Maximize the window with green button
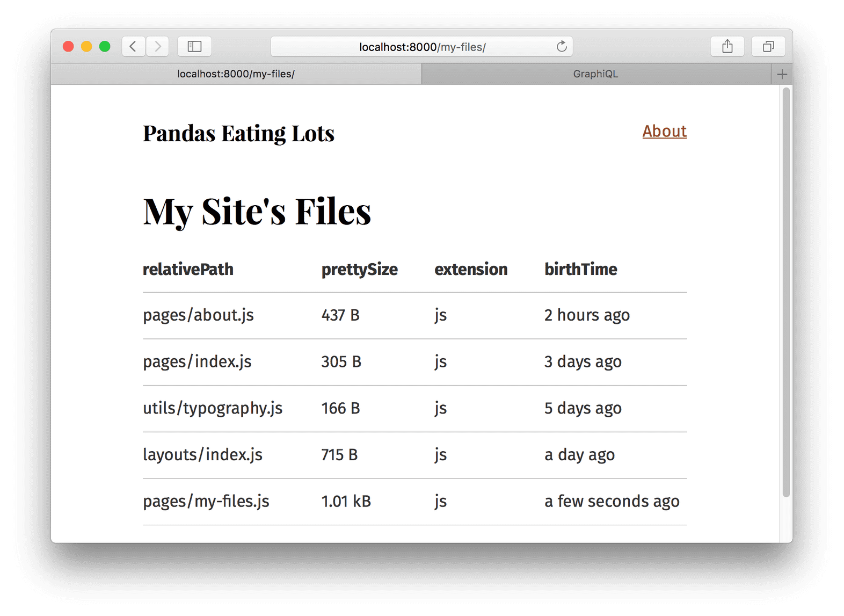This screenshot has width=844, height=616. pyautogui.click(x=105, y=47)
